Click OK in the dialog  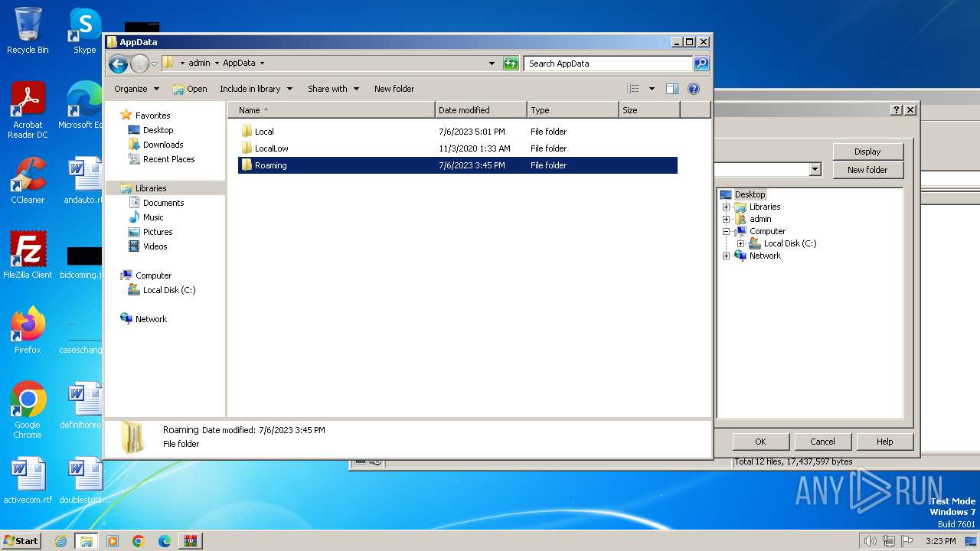760,442
